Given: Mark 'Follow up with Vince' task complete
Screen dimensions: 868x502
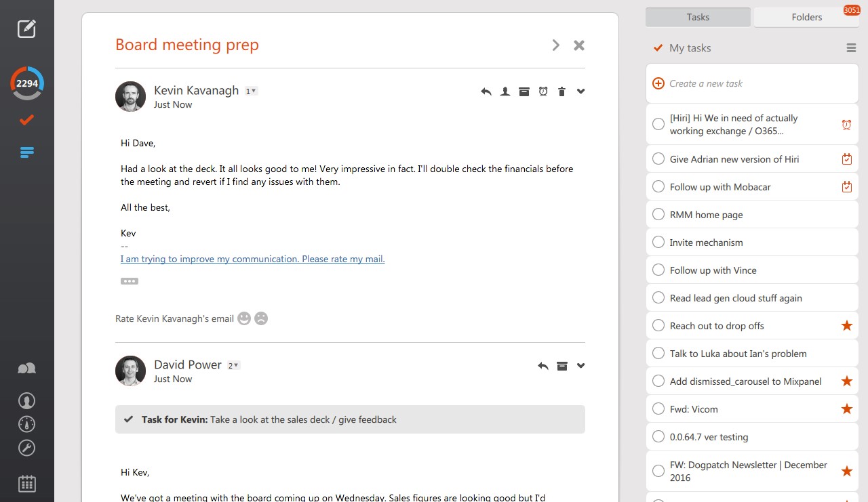Looking at the screenshot, I should click(658, 270).
